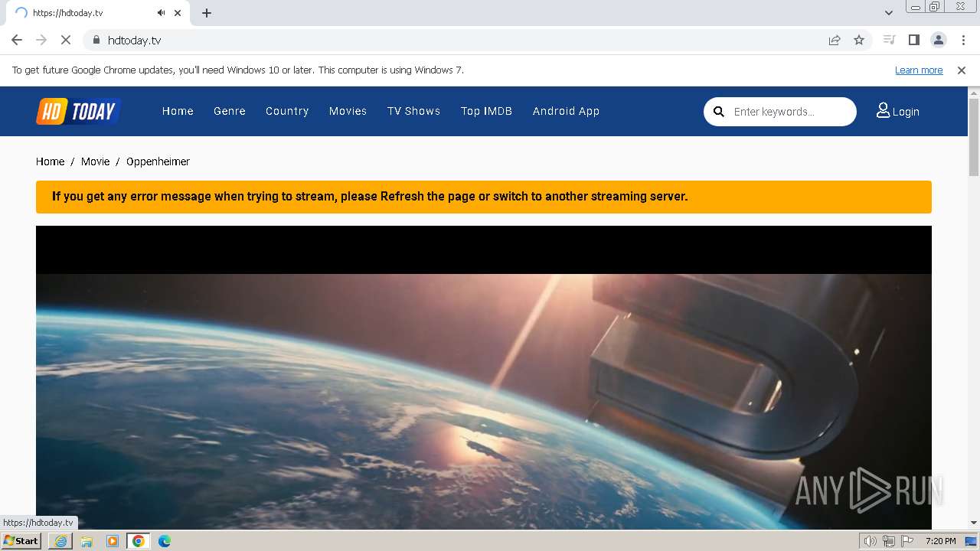
Task: Open Chrome three-dot menu
Action: 962,40
